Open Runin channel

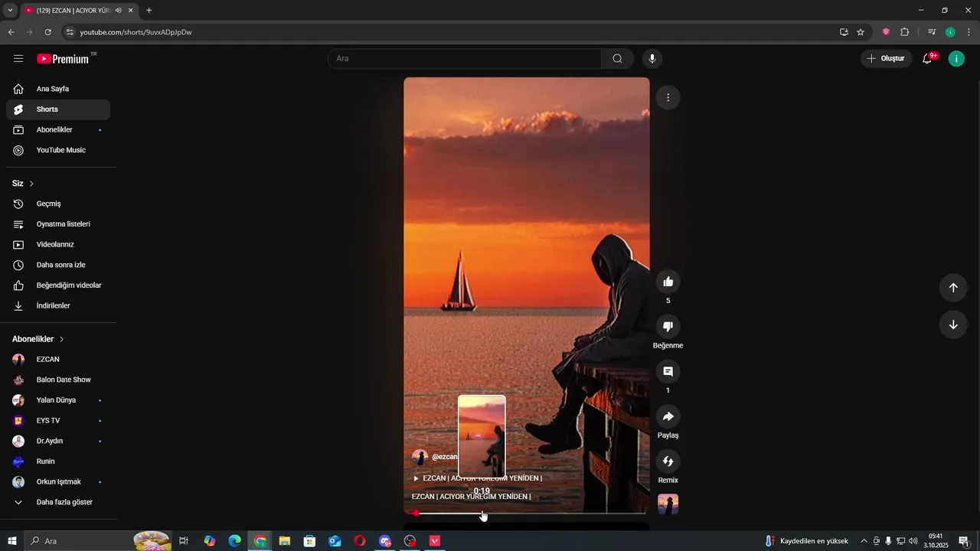tap(58, 461)
